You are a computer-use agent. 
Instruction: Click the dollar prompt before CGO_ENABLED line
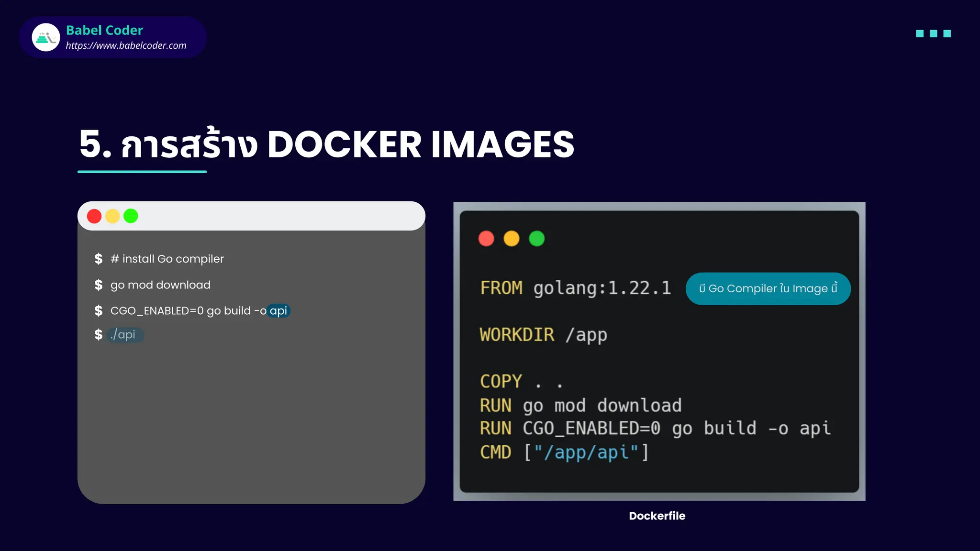[99, 311]
